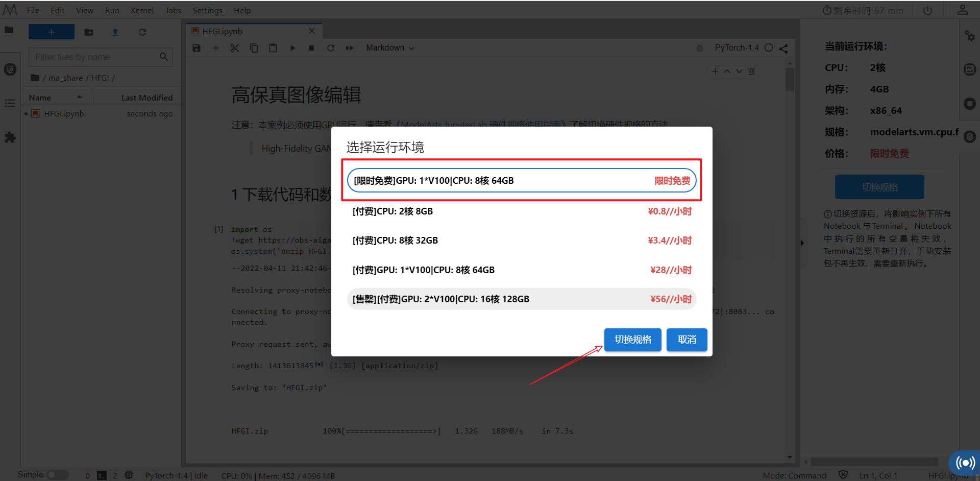Open the Run menu
Screen dimensions: 980x481
pyautogui.click(x=112, y=11)
